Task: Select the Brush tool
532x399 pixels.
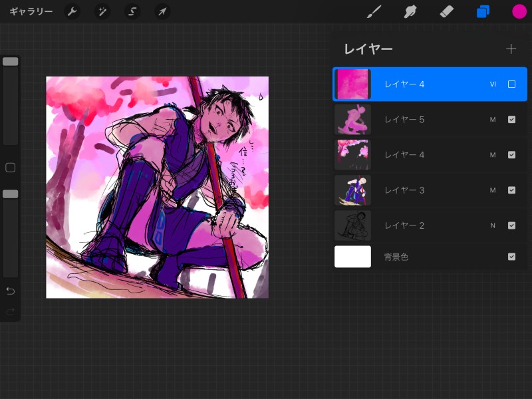Action: click(x=374, y=12)
